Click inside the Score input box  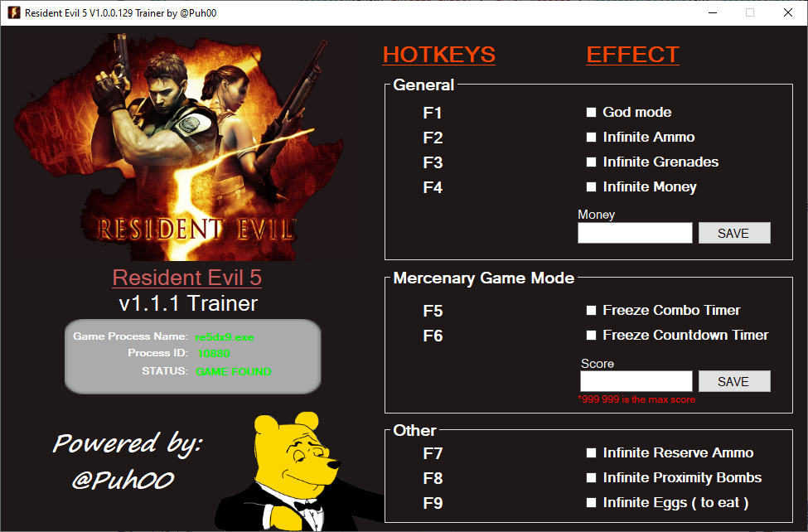click(635, 381)
